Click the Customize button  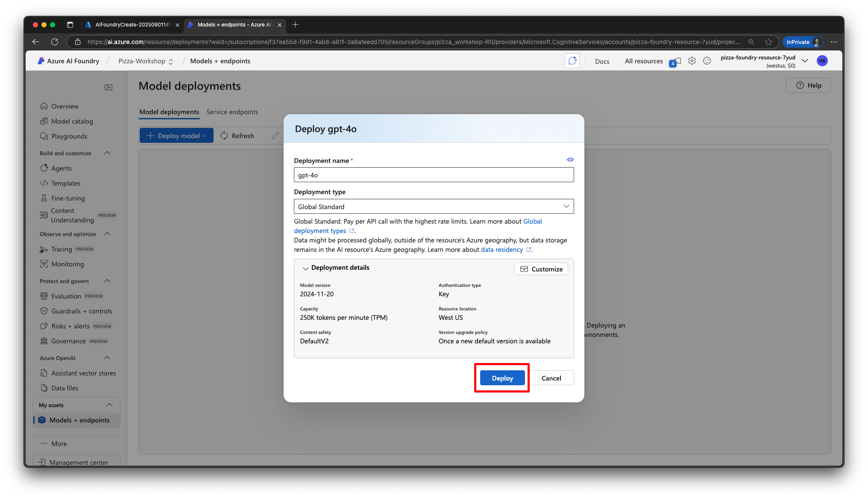541,269
